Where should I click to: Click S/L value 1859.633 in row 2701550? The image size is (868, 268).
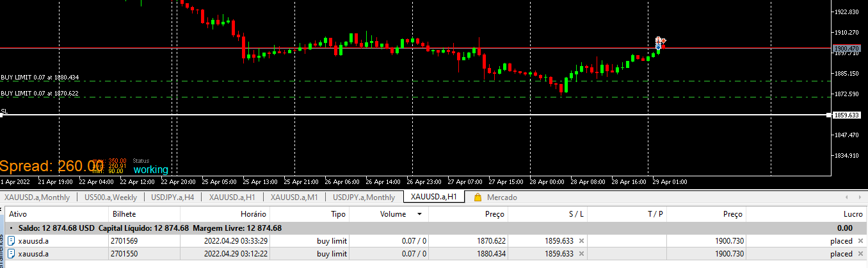(559, 254)
